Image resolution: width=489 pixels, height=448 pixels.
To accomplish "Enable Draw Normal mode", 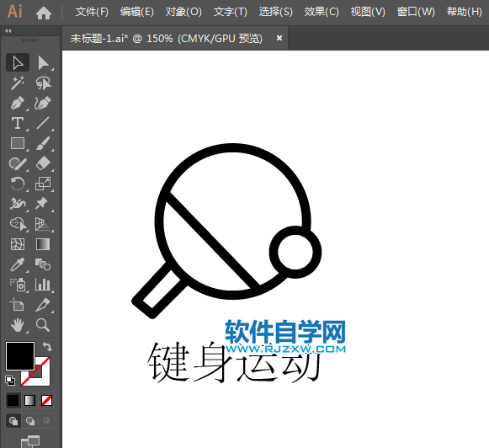I will [x=13, y=421].
